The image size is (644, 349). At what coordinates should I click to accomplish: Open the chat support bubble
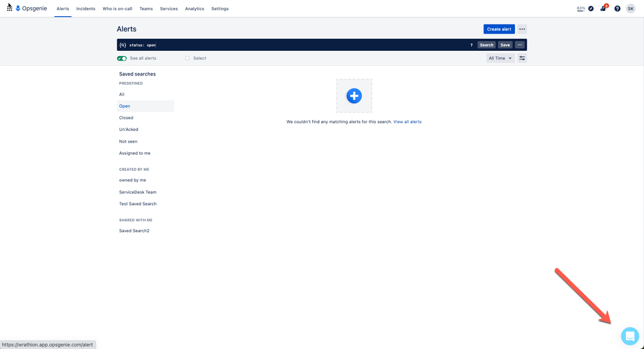[x=630, y=336]
